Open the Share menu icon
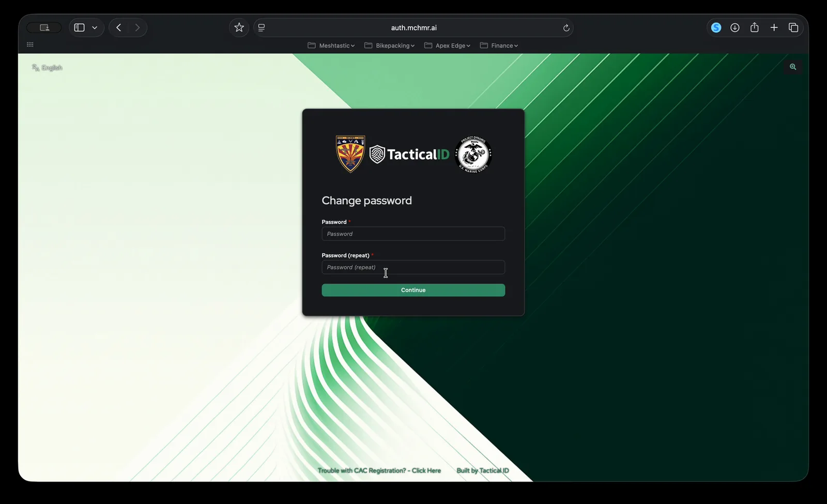Image resolution: width=827 pixels, height=504 pixels. coord(755,27)
